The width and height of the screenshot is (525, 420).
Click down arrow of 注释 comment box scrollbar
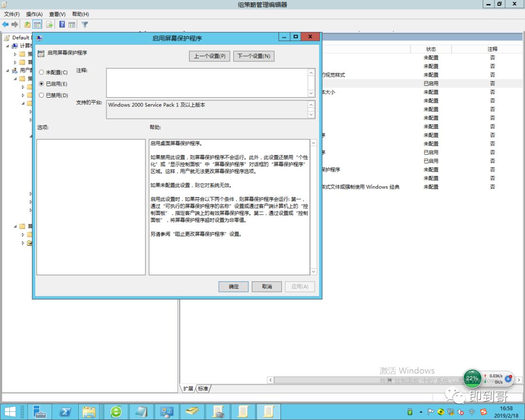pyautogui.click(x=311, y=93)
